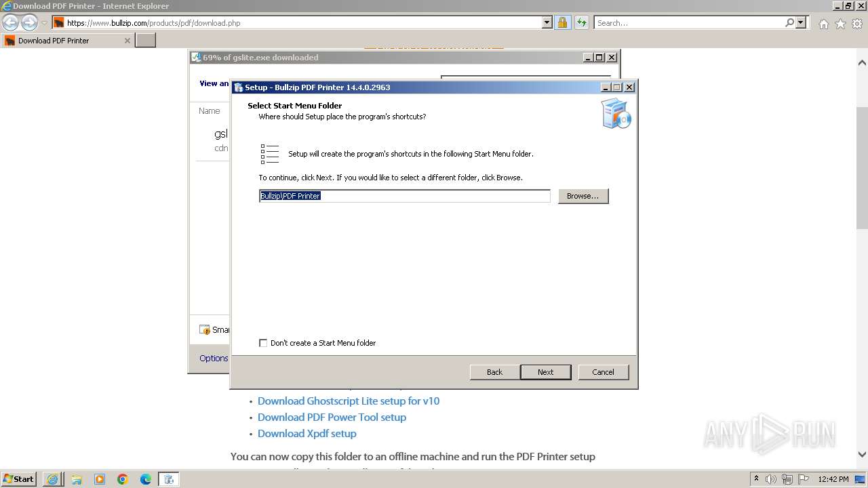This screenshot has width=868, height=488.
Task: Close the Download PDF Printer tab
Action: (x=127, y=41)
